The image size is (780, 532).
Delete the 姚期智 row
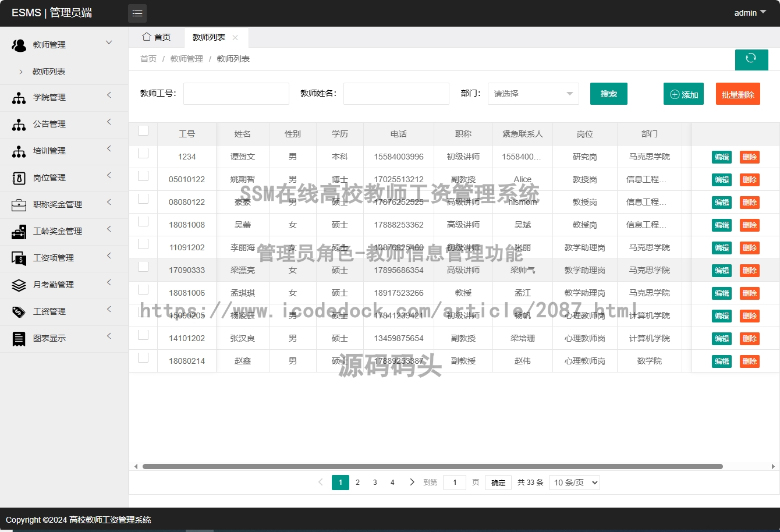point(750,180)
